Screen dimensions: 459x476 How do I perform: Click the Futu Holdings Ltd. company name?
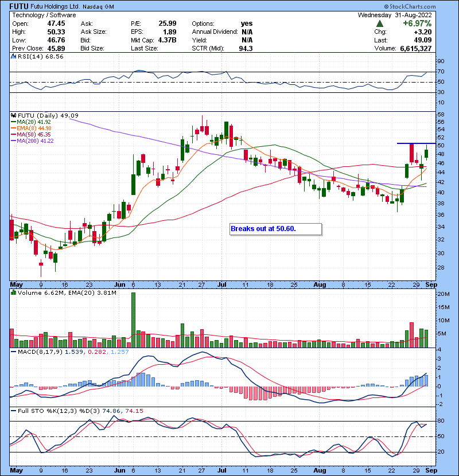(55, 6)
